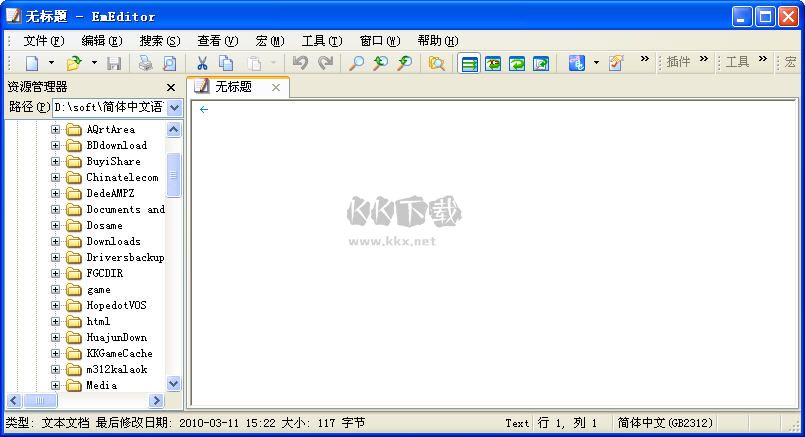Viewport: 805px width, 437px height.
Task: Close the 无标题 document tab
Action: (276, 87)
